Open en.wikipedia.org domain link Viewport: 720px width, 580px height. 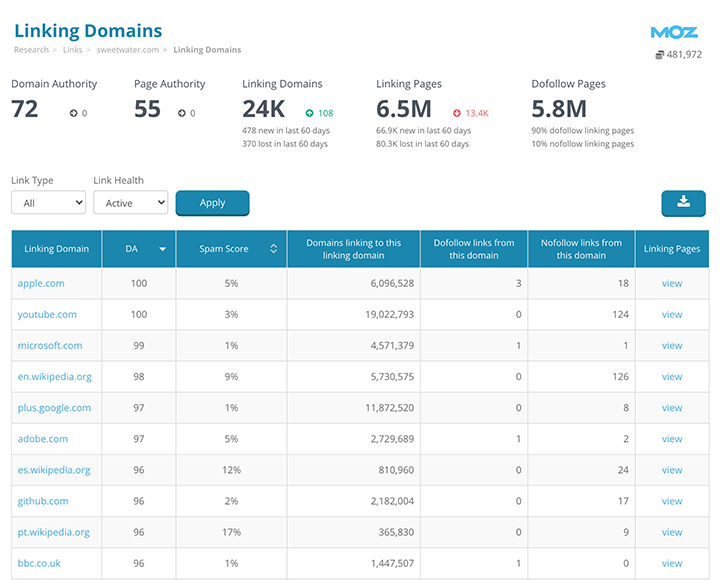point(54,377)
